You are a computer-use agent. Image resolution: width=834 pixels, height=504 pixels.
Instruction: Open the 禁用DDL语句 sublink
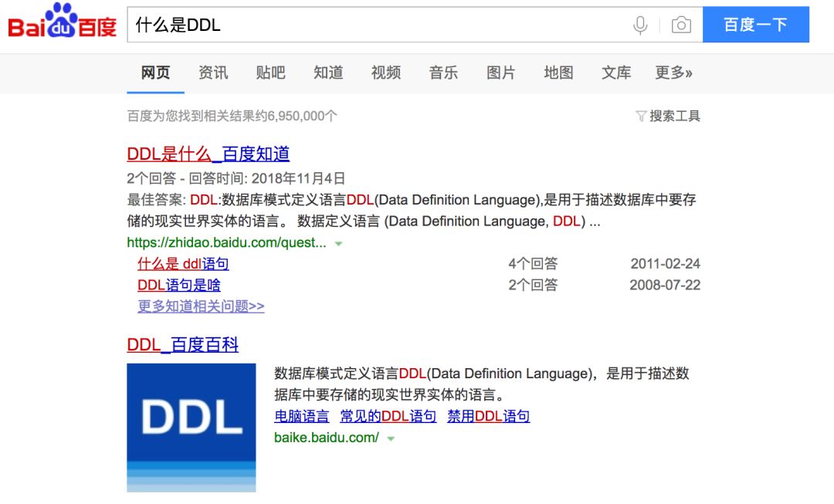pos(488,416)
